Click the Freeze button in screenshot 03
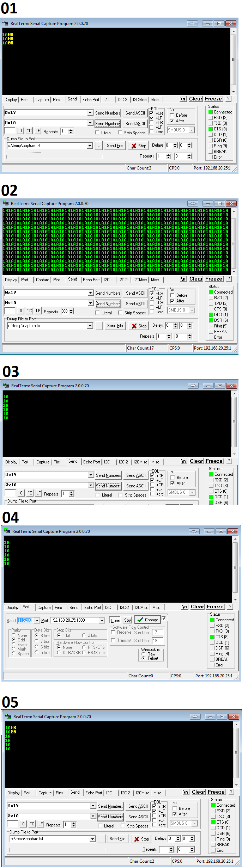 click(214, 461)
